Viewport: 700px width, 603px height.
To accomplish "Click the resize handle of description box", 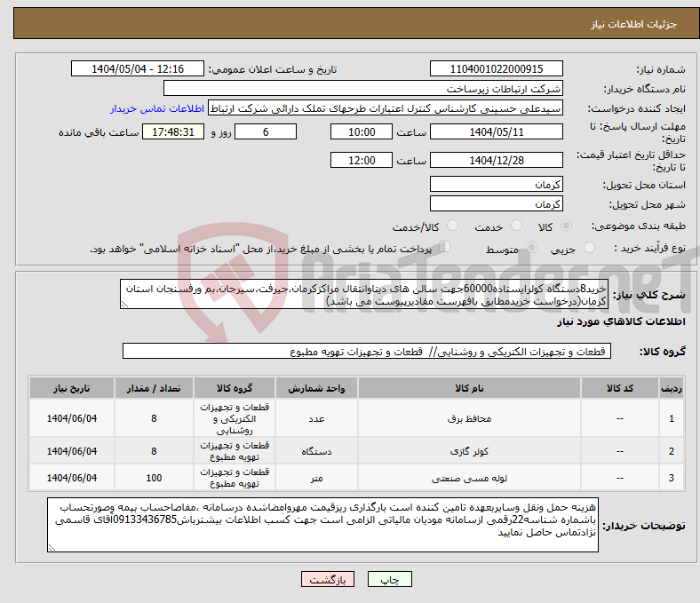I will pyautogui.click(x=125, y=304).
